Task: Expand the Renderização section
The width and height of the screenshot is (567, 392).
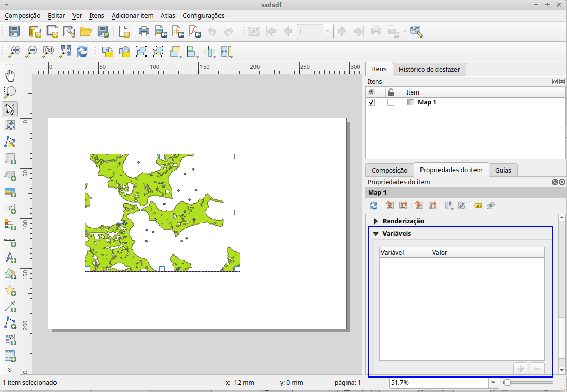Action: [x=376, y=221]
